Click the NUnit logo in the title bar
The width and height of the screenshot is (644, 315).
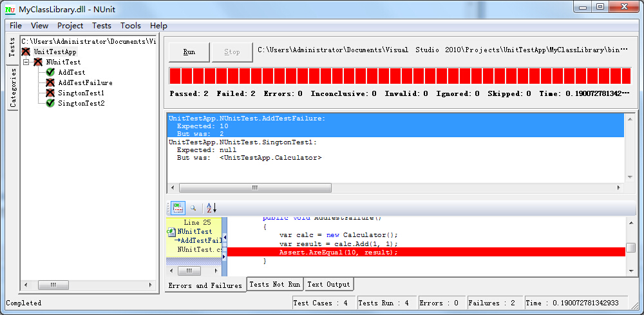coord(10,8)
